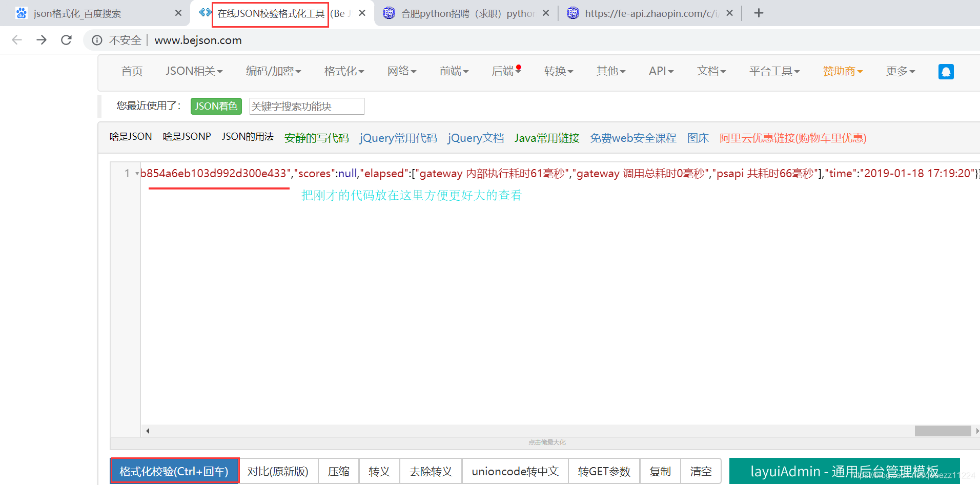Click the address bar www.bejson.com
The width and height of the screenshot is (980, 485).
click(198, 40)
